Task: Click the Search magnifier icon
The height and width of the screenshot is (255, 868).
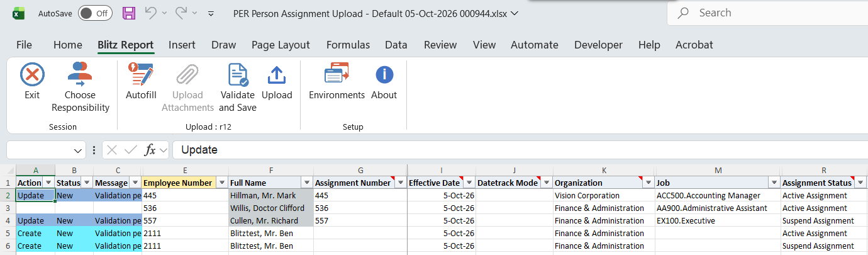Action: [x=683, y=13]
